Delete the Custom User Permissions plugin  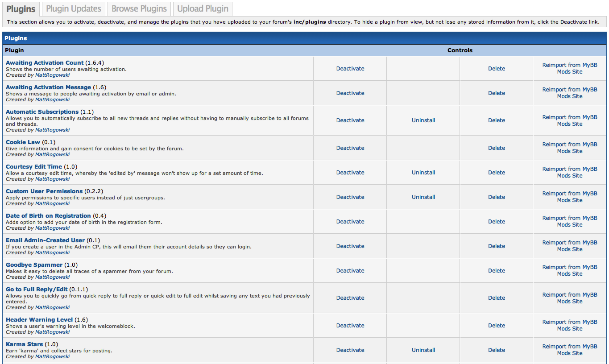pyautogui.click(x=496, y=197)
